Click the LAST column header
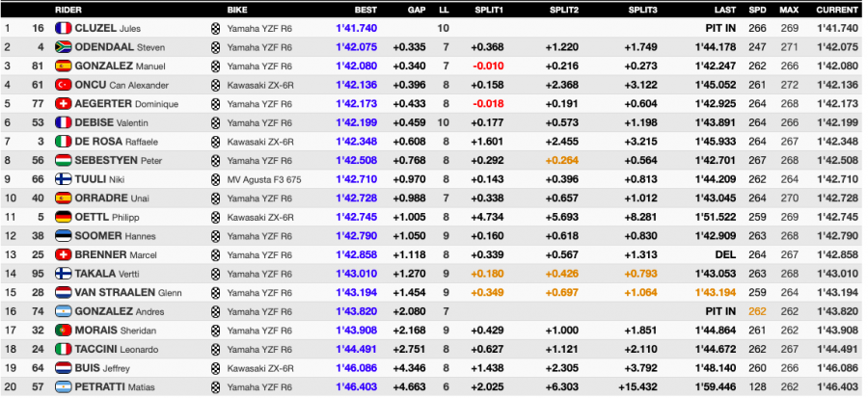868x398 pixels. [x=725, y=10]
